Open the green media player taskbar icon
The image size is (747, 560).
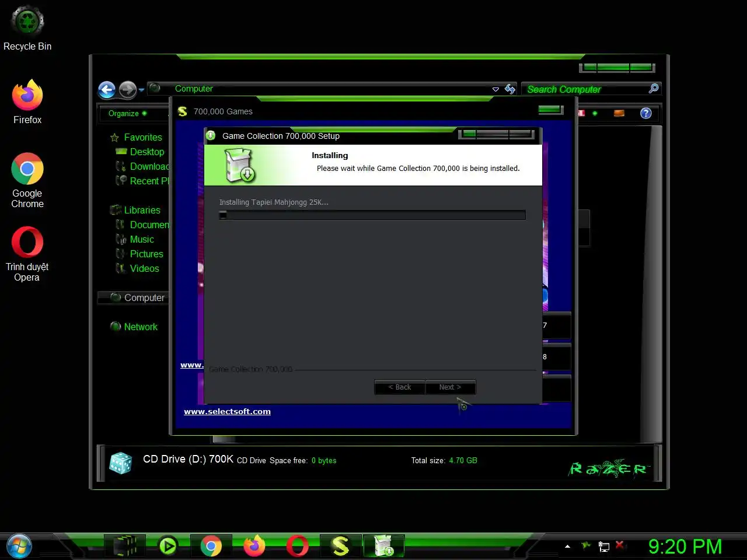click(168, 546)
